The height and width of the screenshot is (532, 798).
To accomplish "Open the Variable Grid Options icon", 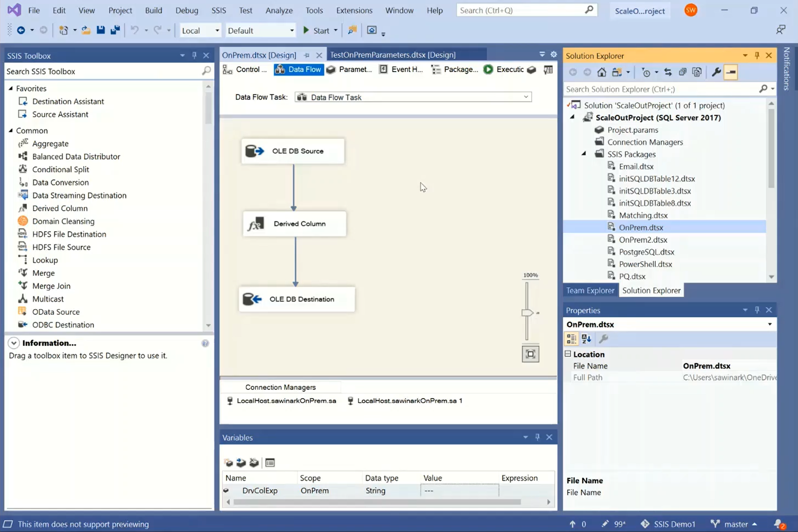I will click(270, 462).
